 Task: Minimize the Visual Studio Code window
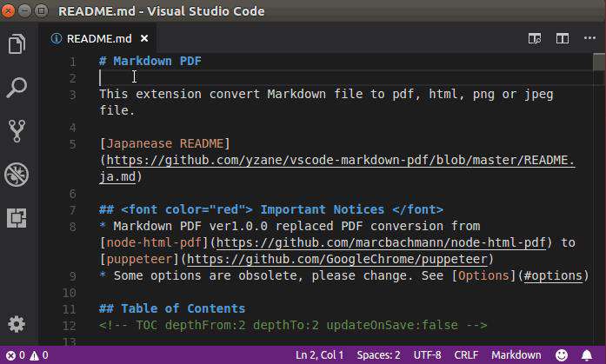24,10
